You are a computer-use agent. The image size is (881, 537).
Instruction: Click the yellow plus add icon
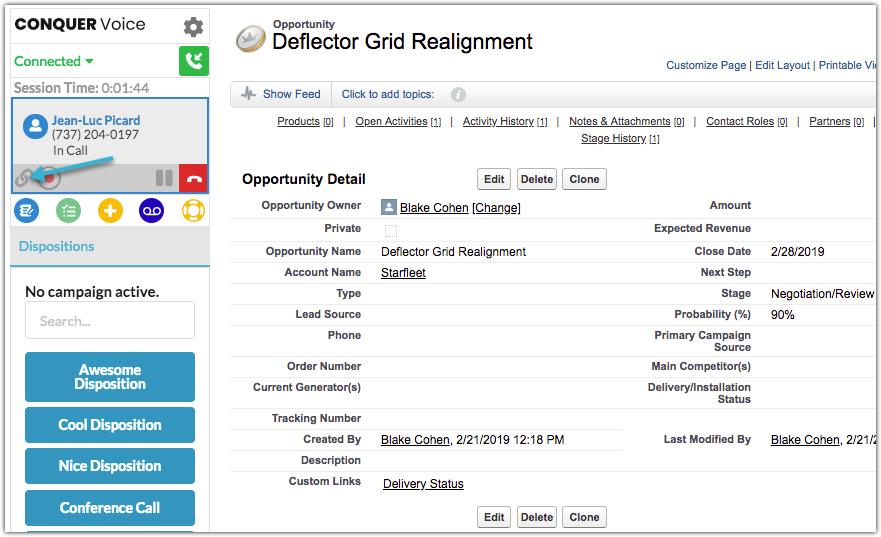(x=110, y=211)
